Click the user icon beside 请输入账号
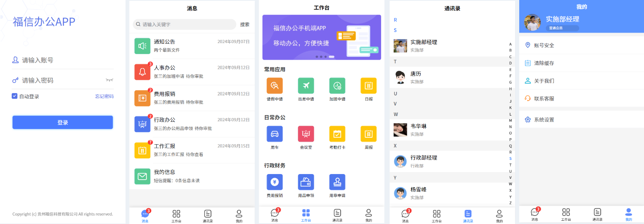 pyautogui.click(x=15, y=60)
